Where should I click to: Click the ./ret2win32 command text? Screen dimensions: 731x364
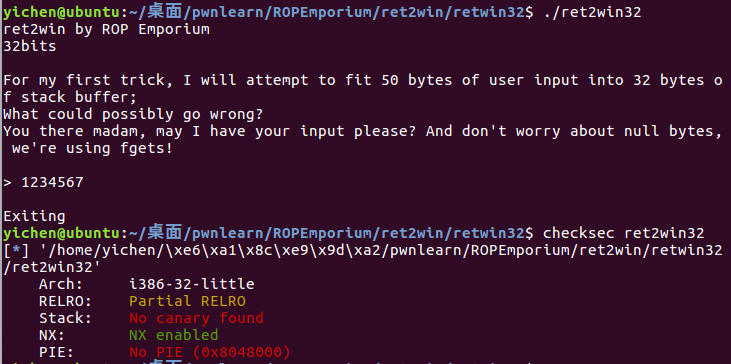pyautogui.click(x=592, y=13)
